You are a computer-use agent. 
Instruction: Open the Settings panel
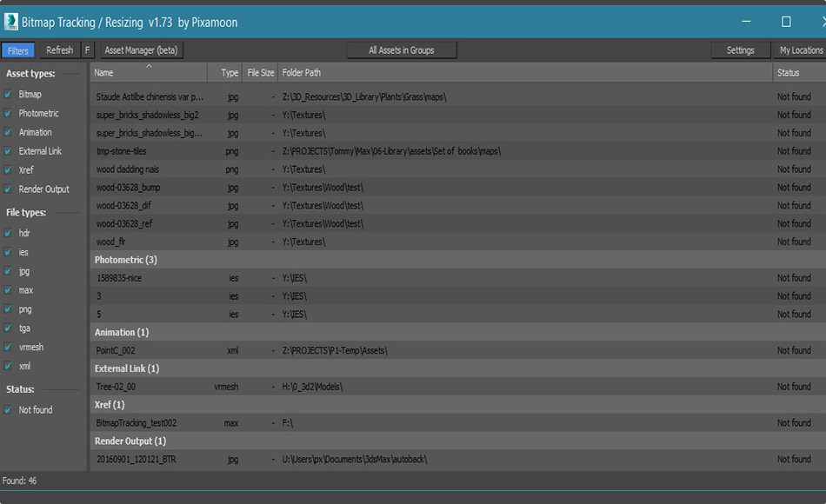(x=740, y=50)
